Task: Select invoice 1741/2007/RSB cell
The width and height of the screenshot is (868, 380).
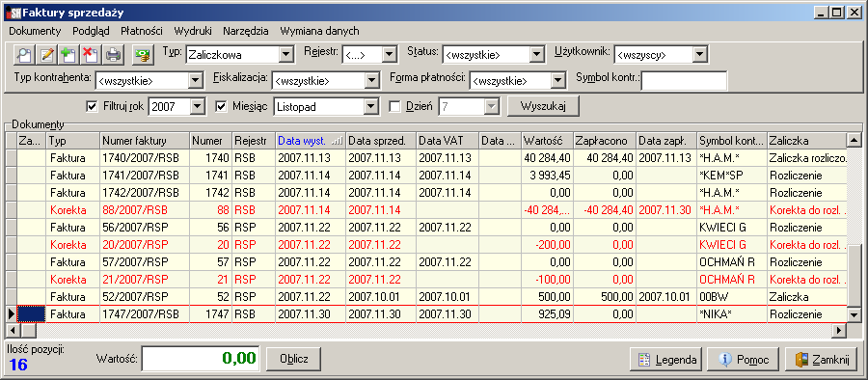Action: point(145,176)
